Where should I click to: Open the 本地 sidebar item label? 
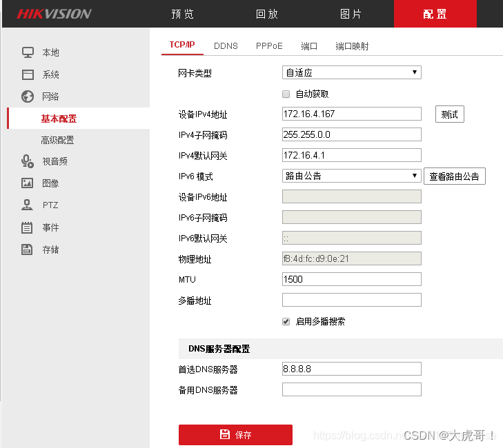[x=50, y=52]
